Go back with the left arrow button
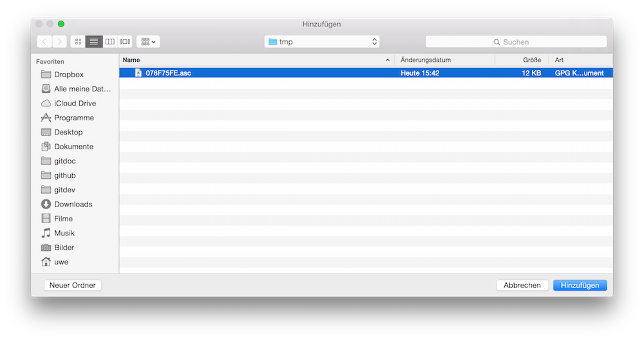Image resolution: width=644 pixels, height=341 pixels. point(44,41)
